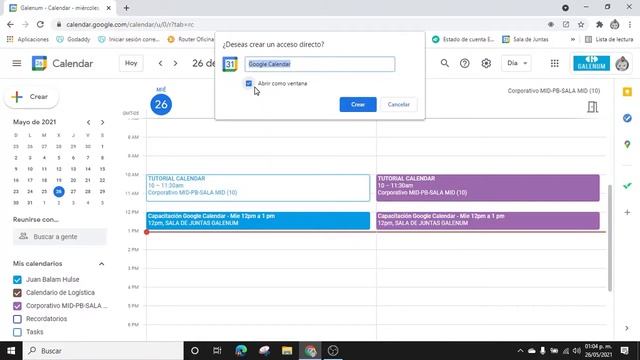
Task: Click the browser address bar
Action: (298, 24)
